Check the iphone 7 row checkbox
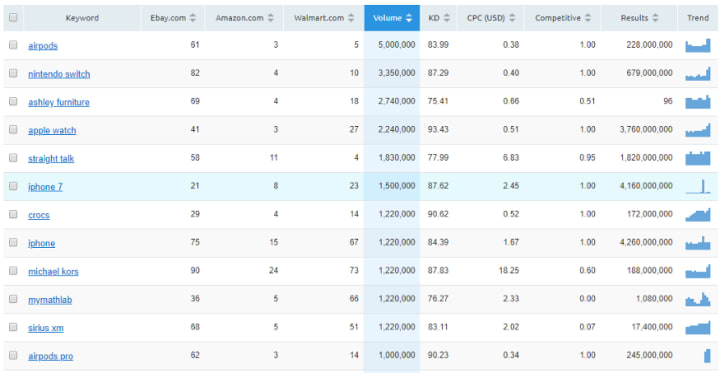Viewport: 720px width, 373px height. tap(13, 186)
